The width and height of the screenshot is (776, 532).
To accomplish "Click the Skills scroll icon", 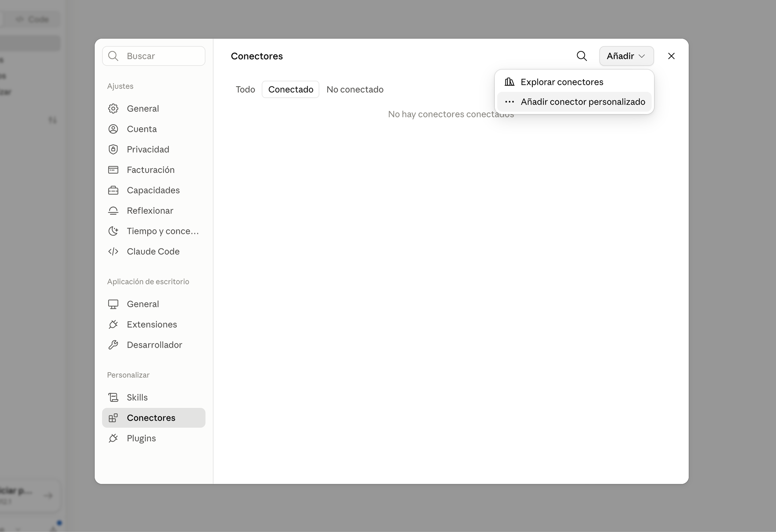I will [x=113, y=398].
